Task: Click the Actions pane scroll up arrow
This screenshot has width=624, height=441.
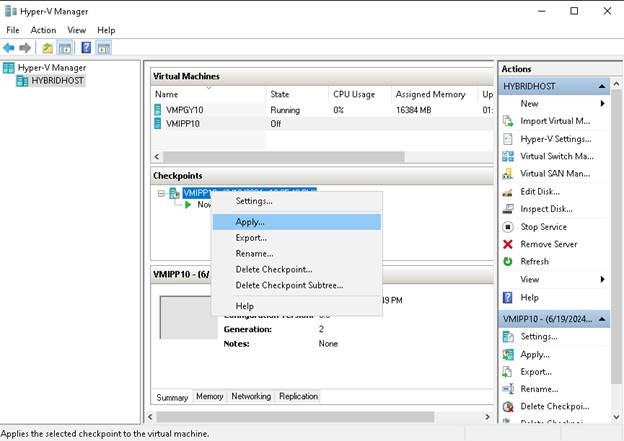Action: (x=616, y=84)
